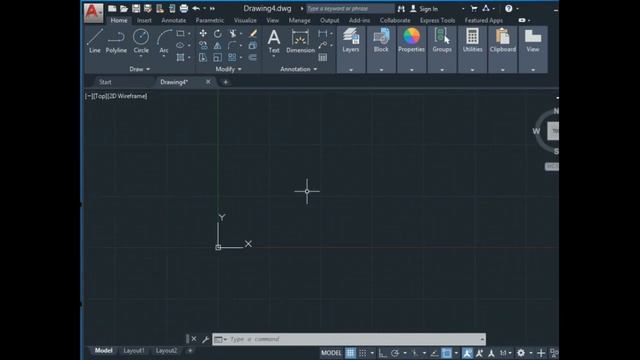Toggle annotation objects visibility icon
Screen dimensions: 640x360
click(x=467, y=353)
